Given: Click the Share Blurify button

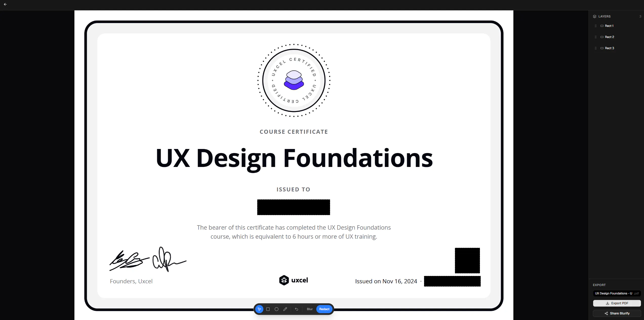Looking at the screenshot, I should tap(617, 313).
